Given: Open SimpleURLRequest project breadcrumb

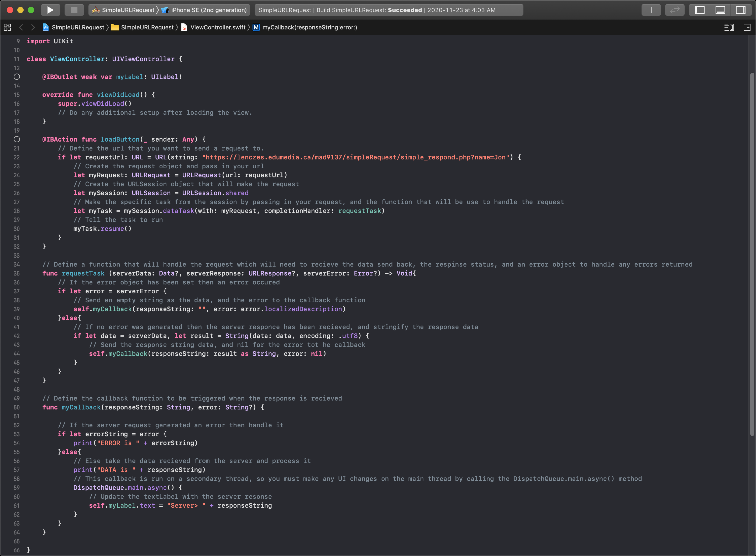Looking at the screenshot, I should (73, 27).
